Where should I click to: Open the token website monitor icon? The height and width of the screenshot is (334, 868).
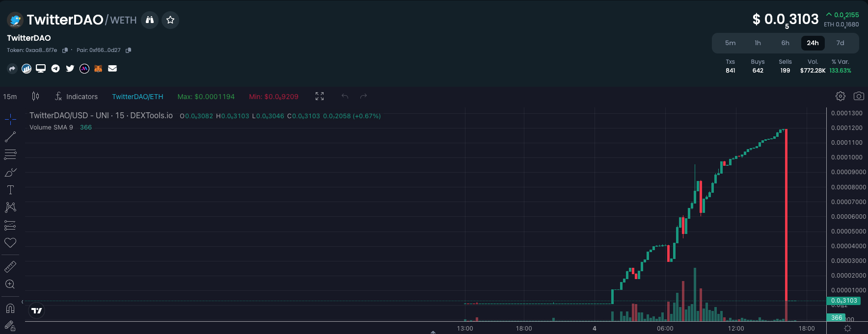tap(41, 69)
